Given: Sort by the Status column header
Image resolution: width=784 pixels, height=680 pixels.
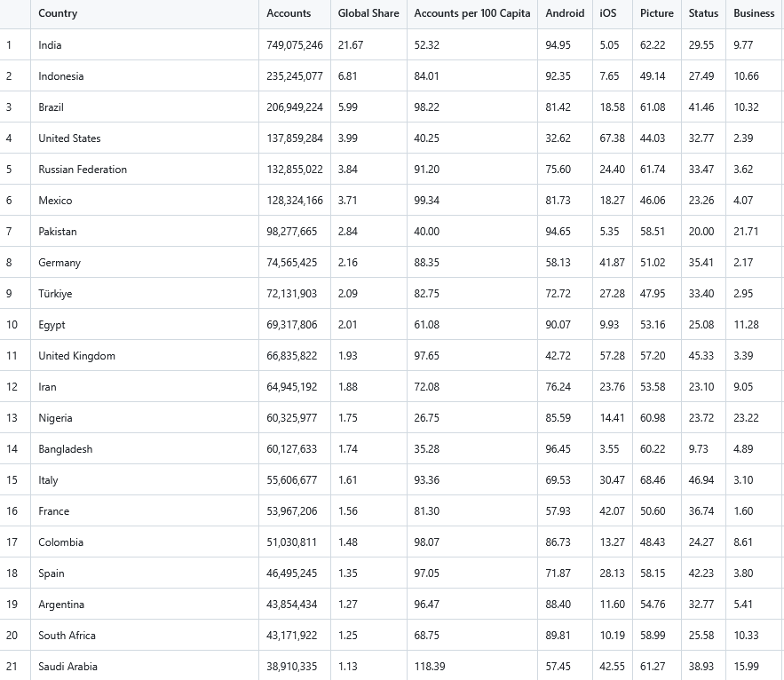Looking at the screenshot, I should [x=702, y=13].
